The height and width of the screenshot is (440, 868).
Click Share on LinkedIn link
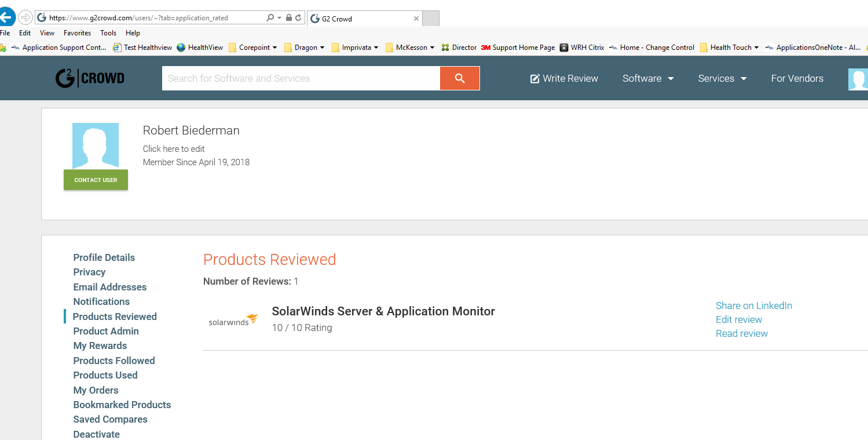pyautogui.click(x=754, y=306)
